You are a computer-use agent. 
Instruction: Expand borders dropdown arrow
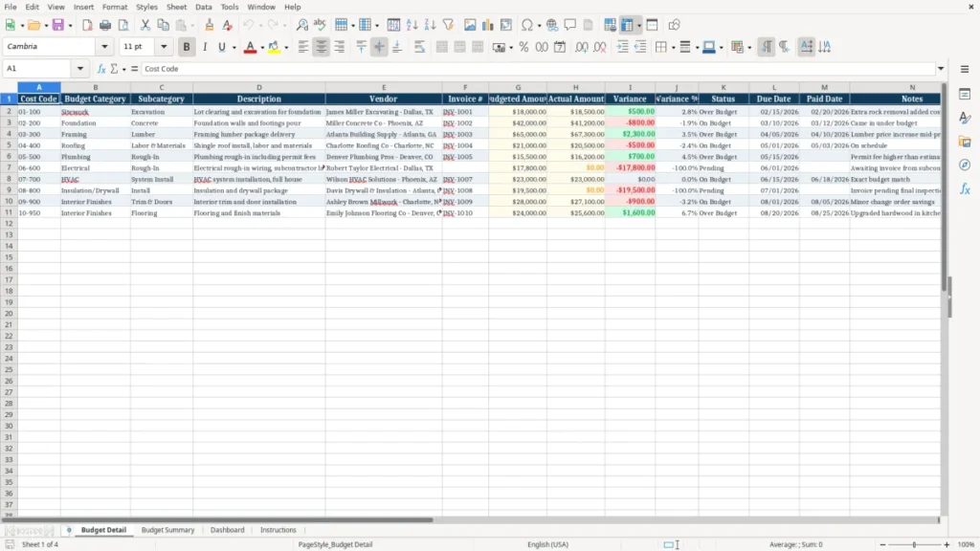pos(673,48)
